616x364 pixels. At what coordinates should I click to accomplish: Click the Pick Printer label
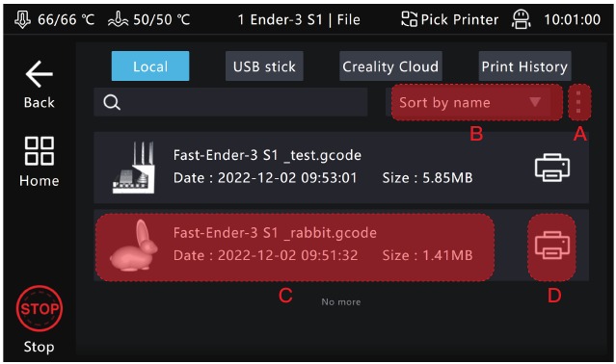tap(459, 19)
